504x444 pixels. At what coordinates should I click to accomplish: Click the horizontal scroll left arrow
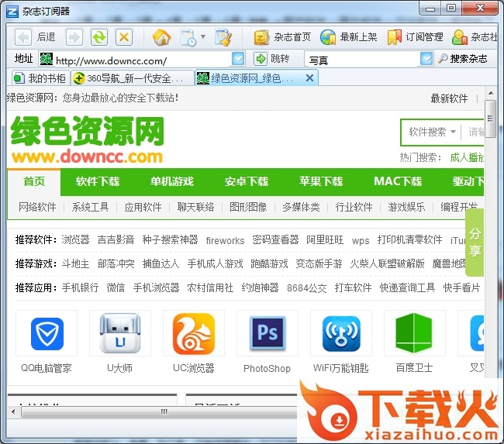pos(13,411)
